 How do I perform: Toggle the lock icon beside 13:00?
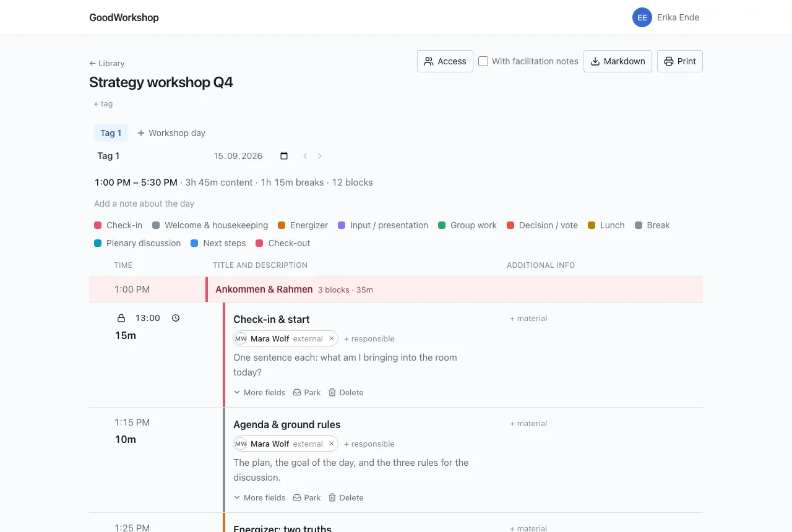(x=121, y=318)
